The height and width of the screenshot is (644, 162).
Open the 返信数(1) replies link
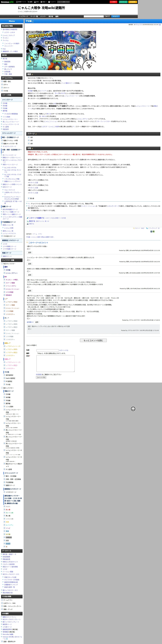[x=30, y=322]
